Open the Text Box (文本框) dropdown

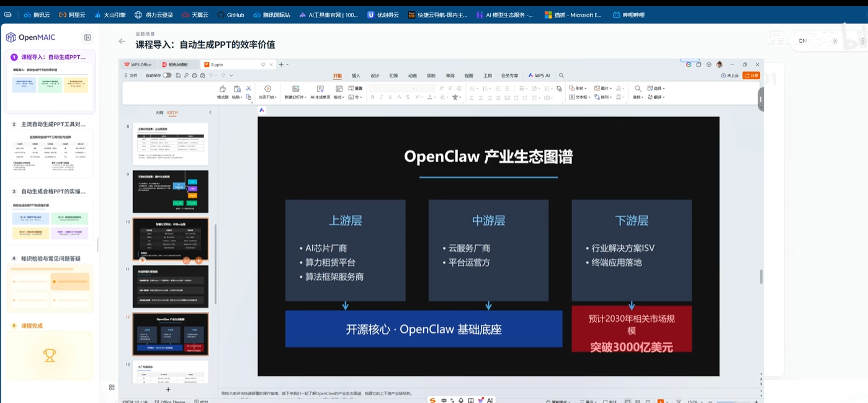(x=579, y=97)
